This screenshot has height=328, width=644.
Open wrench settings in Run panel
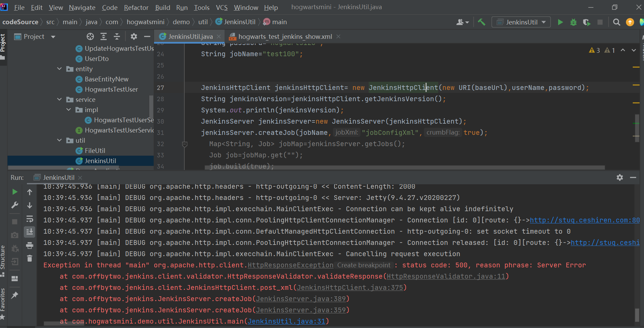(x=15, y=205)
